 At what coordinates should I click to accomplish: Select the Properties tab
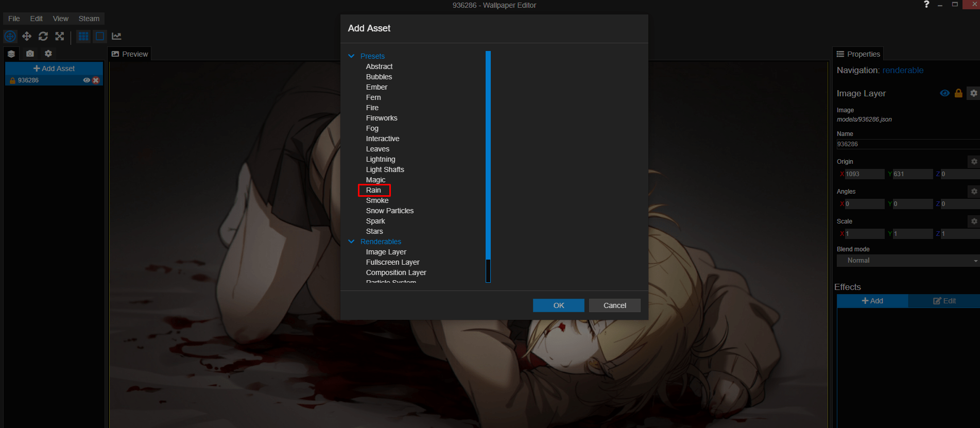pyautogui.click(x=858, y=54)
